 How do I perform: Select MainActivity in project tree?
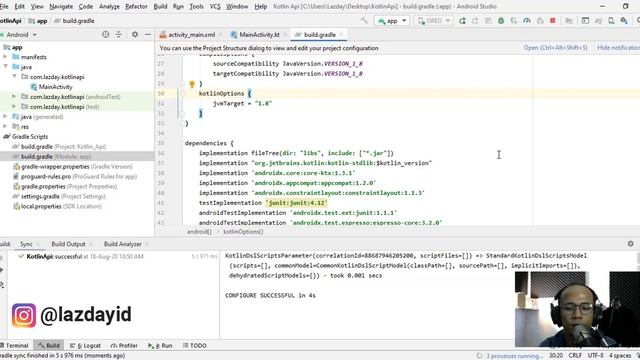(56, 87)
